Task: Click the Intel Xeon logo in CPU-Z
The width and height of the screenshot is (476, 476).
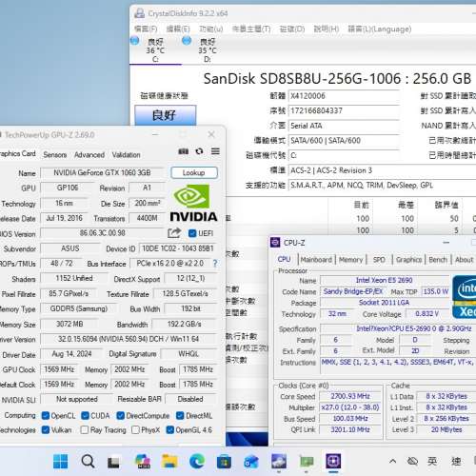Action: coord(464,297)
